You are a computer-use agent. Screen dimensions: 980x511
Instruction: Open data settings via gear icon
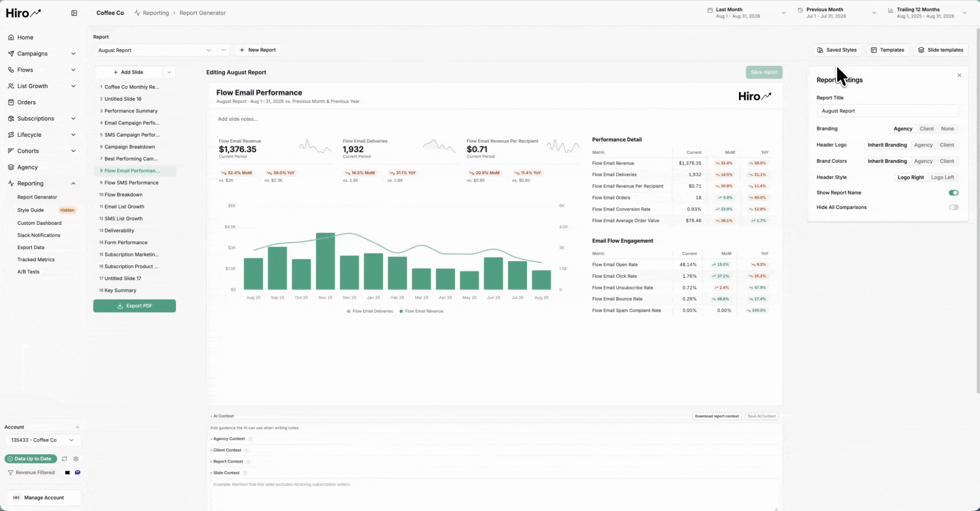76,459
